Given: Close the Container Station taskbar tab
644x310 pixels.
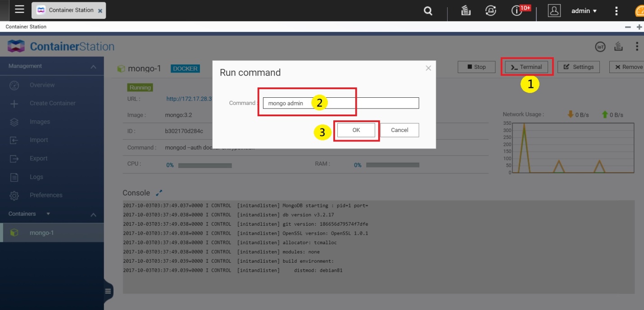Looking at the screenshot, I should click(x=100, y=10).
